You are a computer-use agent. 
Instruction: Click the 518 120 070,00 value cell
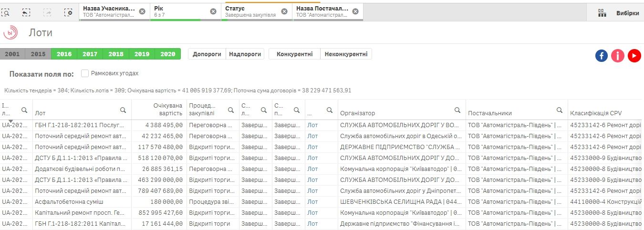click(x=158, y=158)
